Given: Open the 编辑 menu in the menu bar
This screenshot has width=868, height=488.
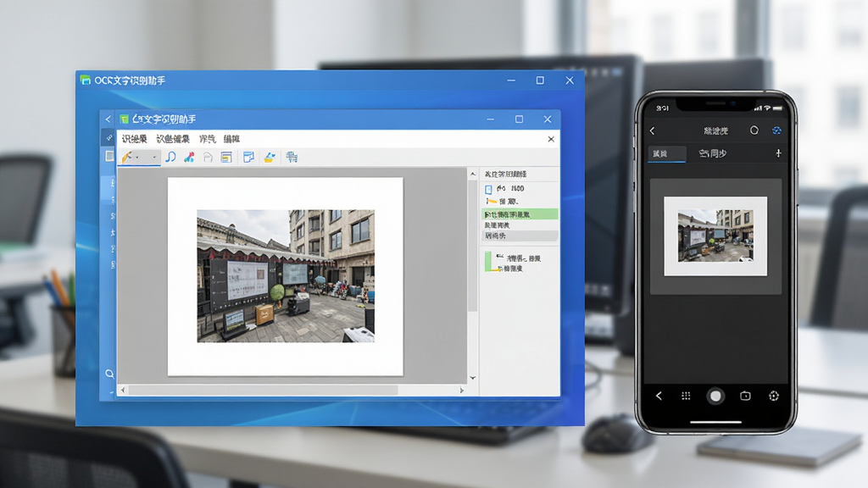Looking at the screenshot, I should point(231,139).
